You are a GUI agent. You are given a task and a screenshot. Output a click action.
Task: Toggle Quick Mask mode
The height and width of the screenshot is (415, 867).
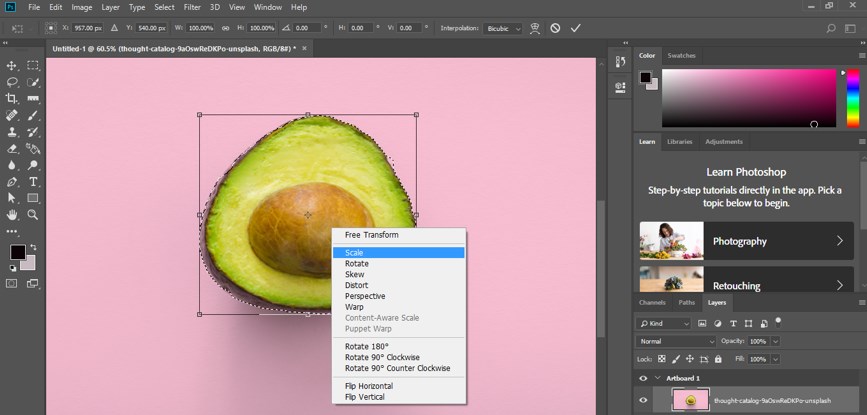point(11,283)
